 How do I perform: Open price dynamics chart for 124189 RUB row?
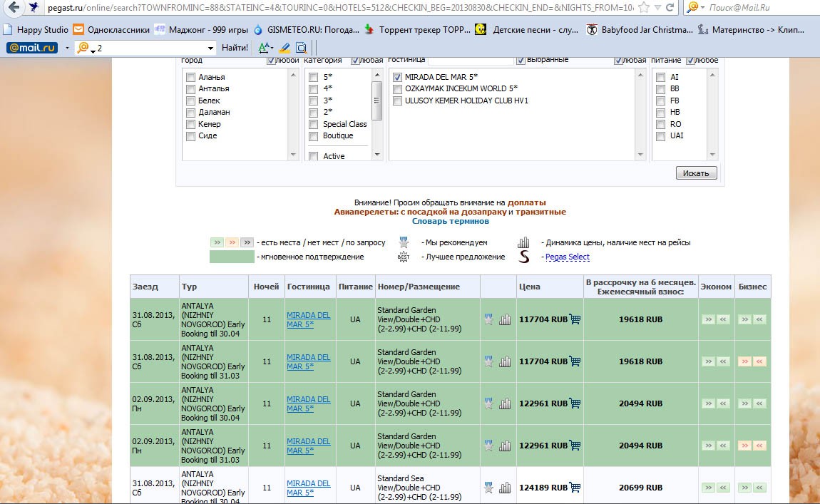(x=505, y=488)
